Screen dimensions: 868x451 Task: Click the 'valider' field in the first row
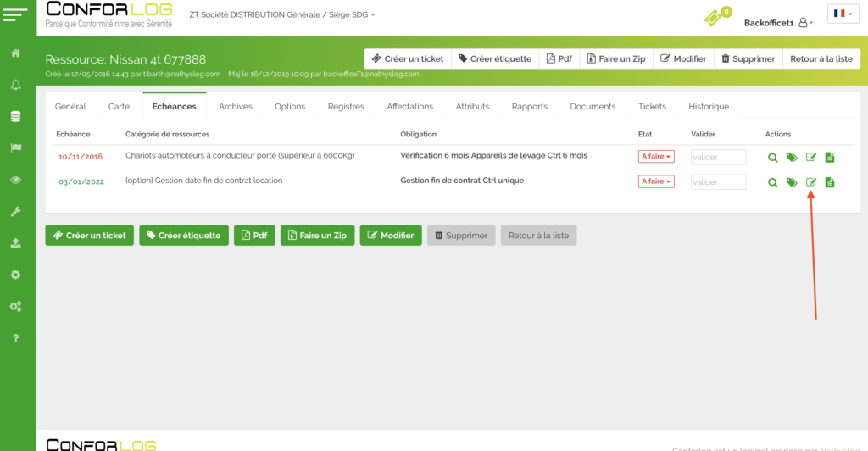tap(718, 157)
